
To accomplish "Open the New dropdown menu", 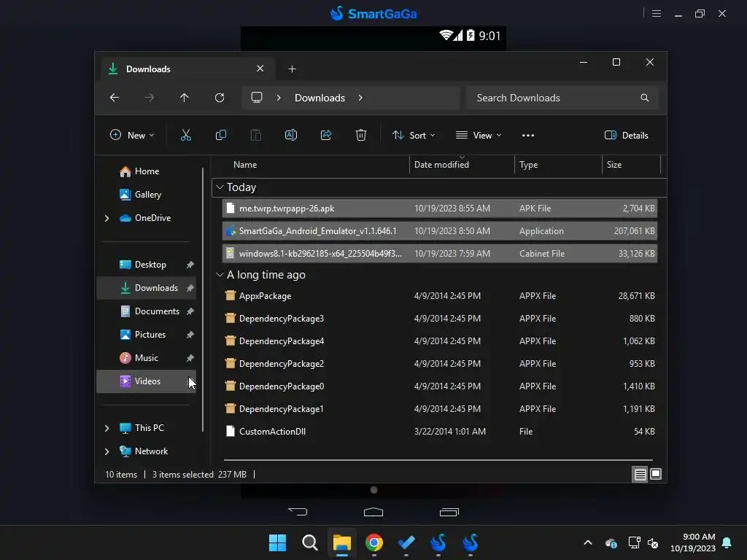I will [x=132, y=135].
